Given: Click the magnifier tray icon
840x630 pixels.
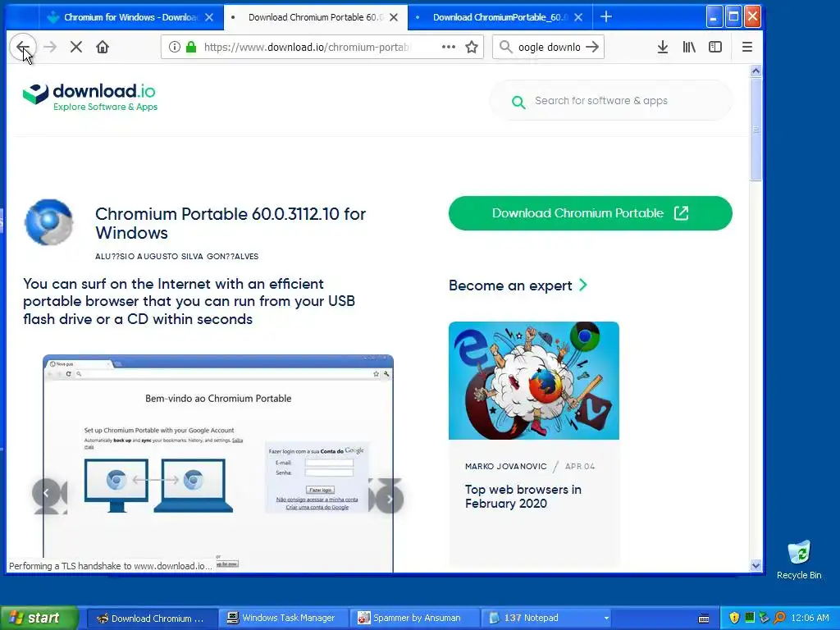Looking at the screenshot, I should [x=780, y=619].
